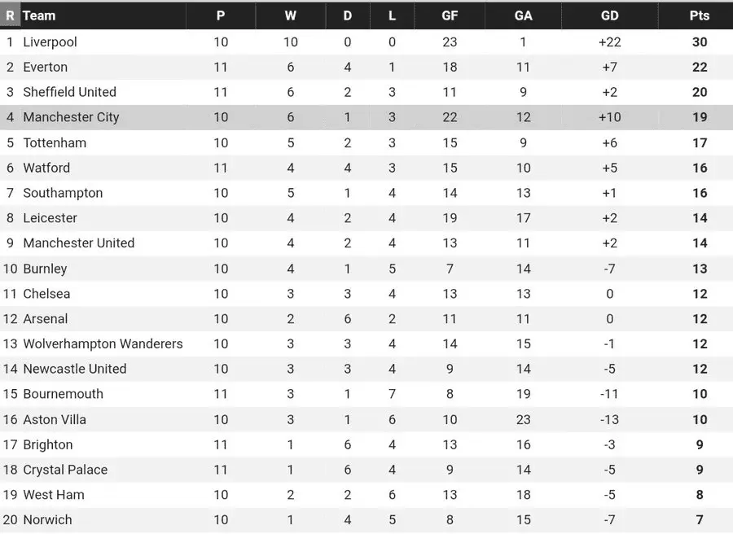This screenshot has width=733, height=560.
Task: Select Crystal Palace in standings
Action: pos(65,470)
